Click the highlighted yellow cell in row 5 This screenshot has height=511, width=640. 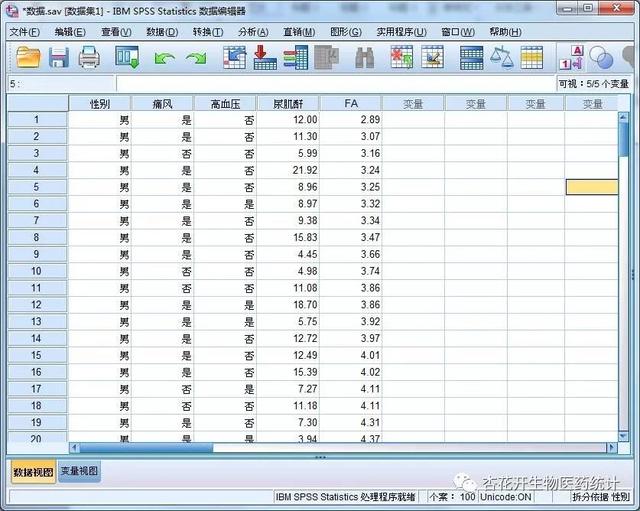(x=592, y=187)
